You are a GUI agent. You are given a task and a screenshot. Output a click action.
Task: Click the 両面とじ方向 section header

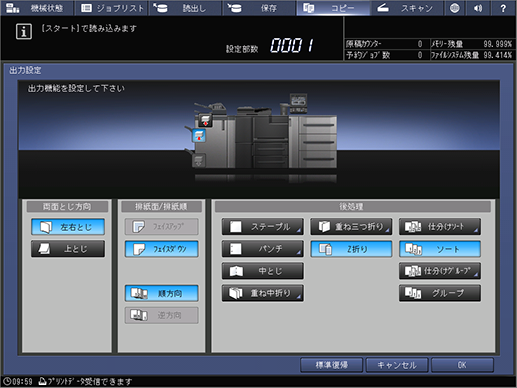coord(67,207)
